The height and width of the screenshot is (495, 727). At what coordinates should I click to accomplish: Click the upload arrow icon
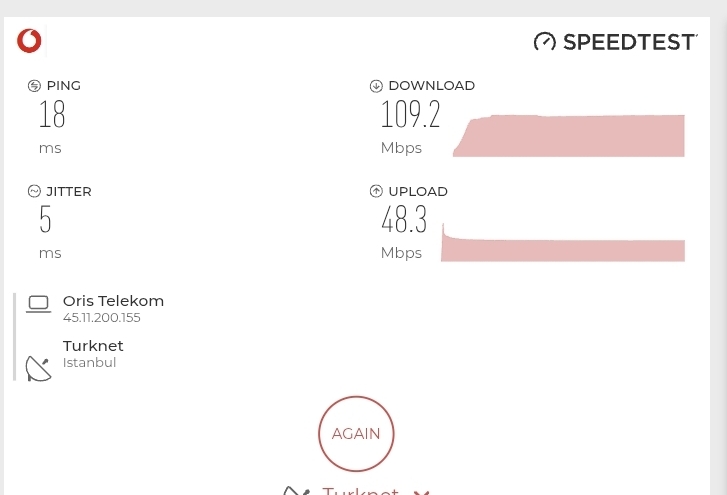point(376,191)
